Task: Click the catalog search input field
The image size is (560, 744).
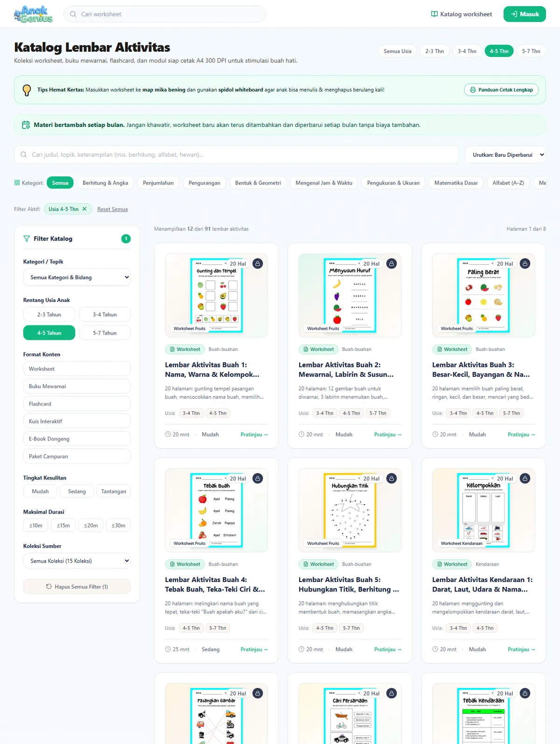Action: (x=237, y=155)
